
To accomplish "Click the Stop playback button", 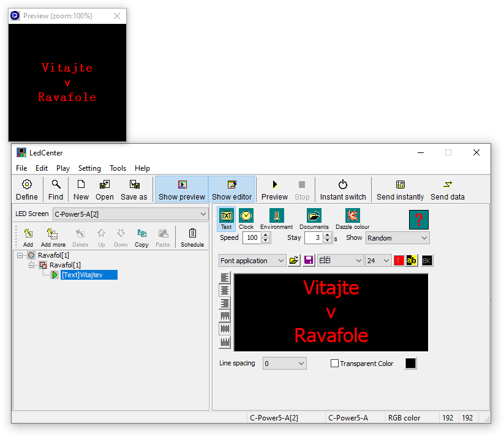I will (302, 190).
